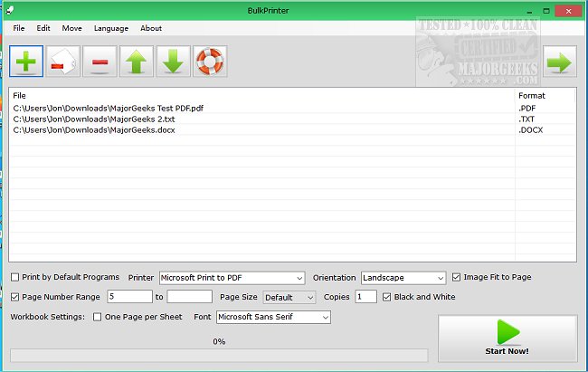Open the File menu
This screenshot has width=588, height=372.
pos(19,28)
